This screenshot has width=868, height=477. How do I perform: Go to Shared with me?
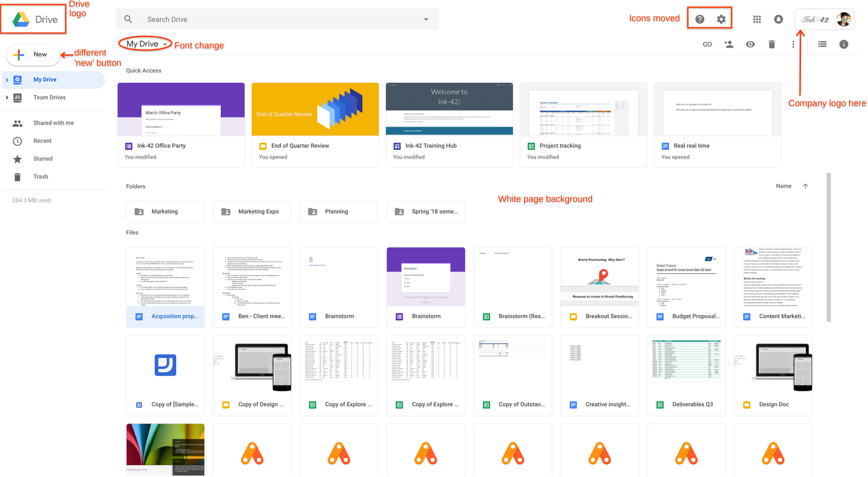(x=53, y=123)
